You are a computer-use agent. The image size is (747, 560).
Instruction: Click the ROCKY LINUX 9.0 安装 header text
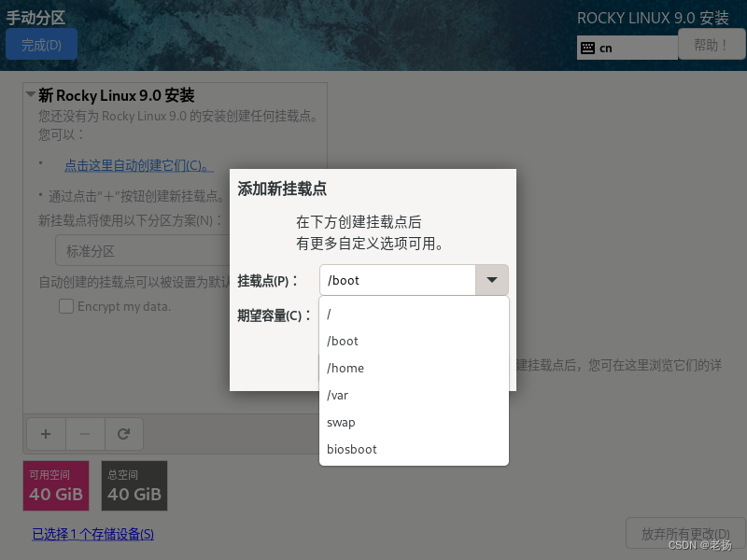point(653,18)
